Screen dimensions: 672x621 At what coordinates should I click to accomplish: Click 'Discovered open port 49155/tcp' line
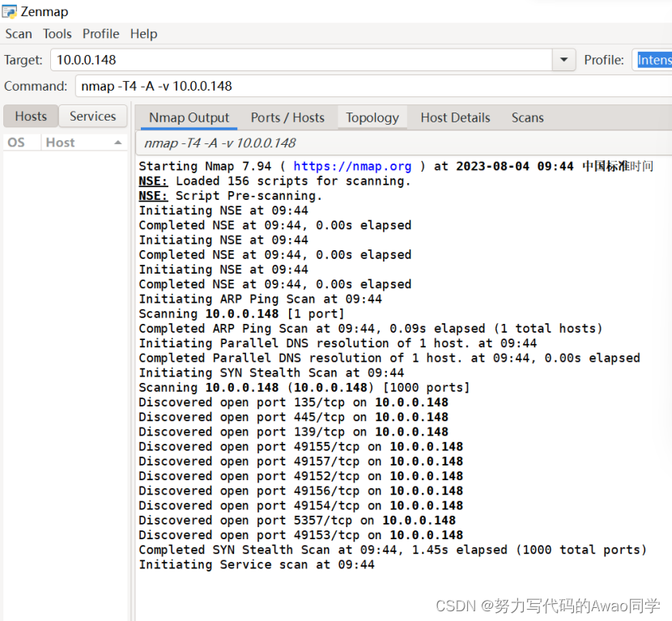[301, 447]
